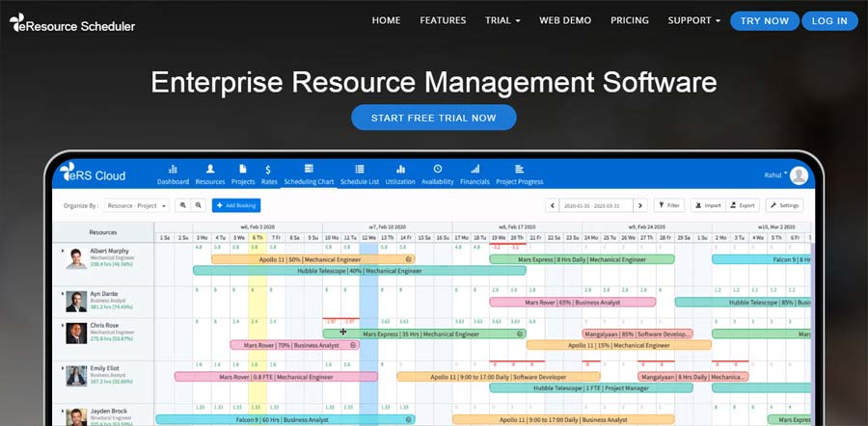This screenshot has width=868, height=426.
Task: Select Apollo 11 50% Mechanical Engineer booking
Action: (x=313, y=259)
